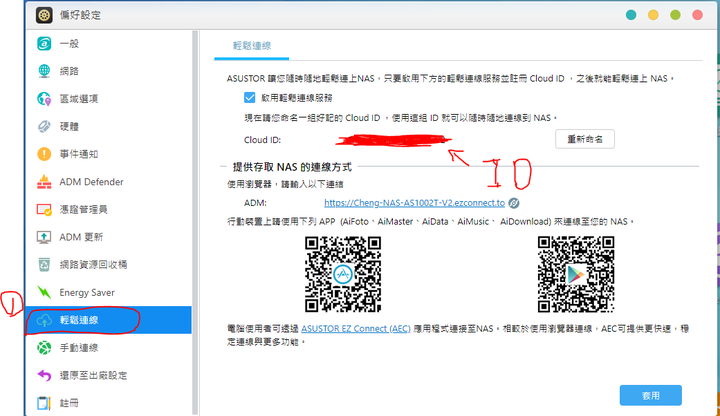The width and height of the screenshot is (720, 416).
Task: Open the Energy Saver lightning icon
Action: [44, 292]
